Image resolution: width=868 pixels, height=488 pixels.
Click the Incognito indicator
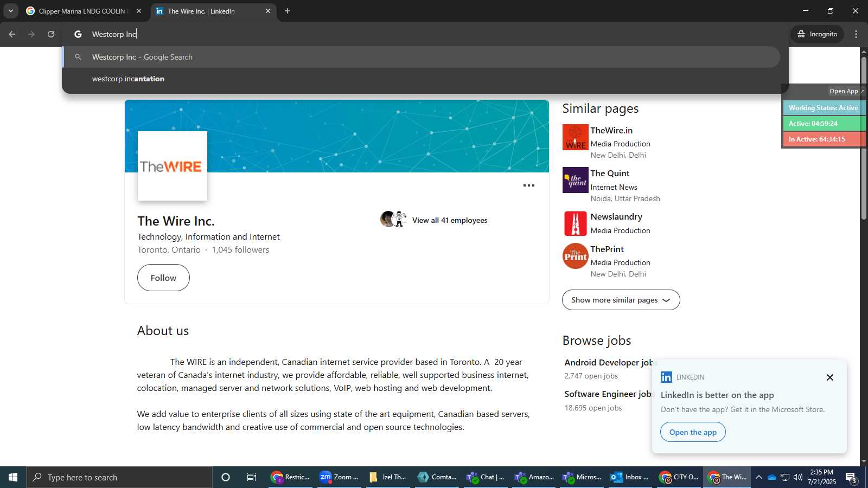(817, 34)
